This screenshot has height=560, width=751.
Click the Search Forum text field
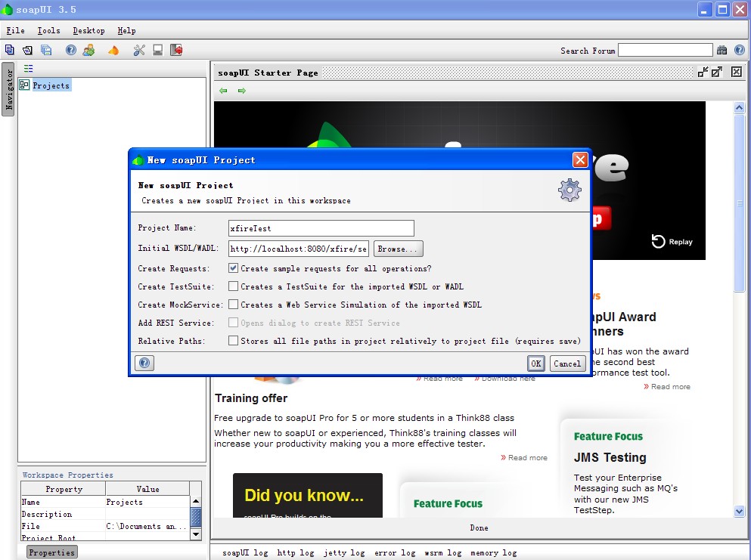[666, 50]
